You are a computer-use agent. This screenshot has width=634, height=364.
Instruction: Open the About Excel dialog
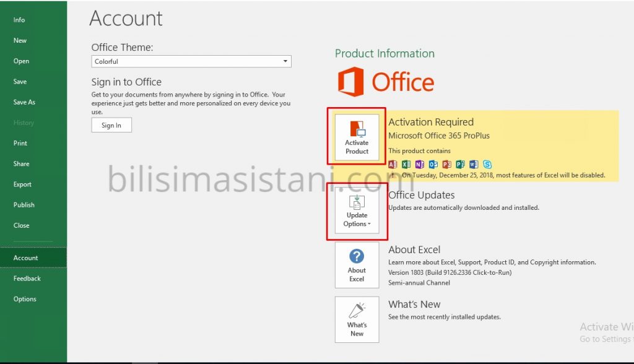pos(357,265)
